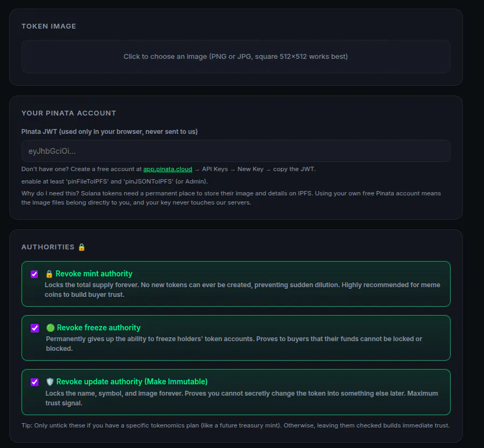484x448 pixels.
Task: Uncheck the Revoke freeze authority checkbox
Action: pyautogui.click(x=35, y=328)
